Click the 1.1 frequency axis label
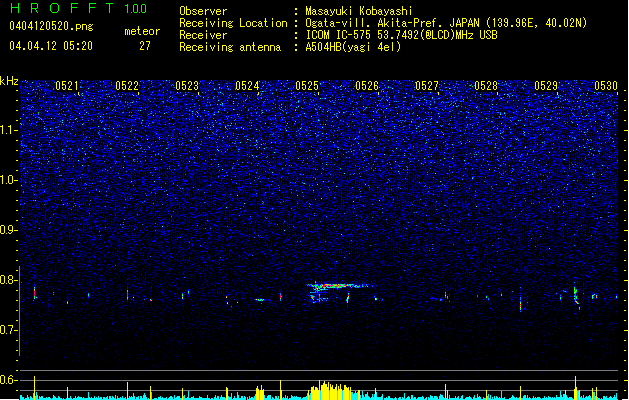 click(x=9, y=130)
